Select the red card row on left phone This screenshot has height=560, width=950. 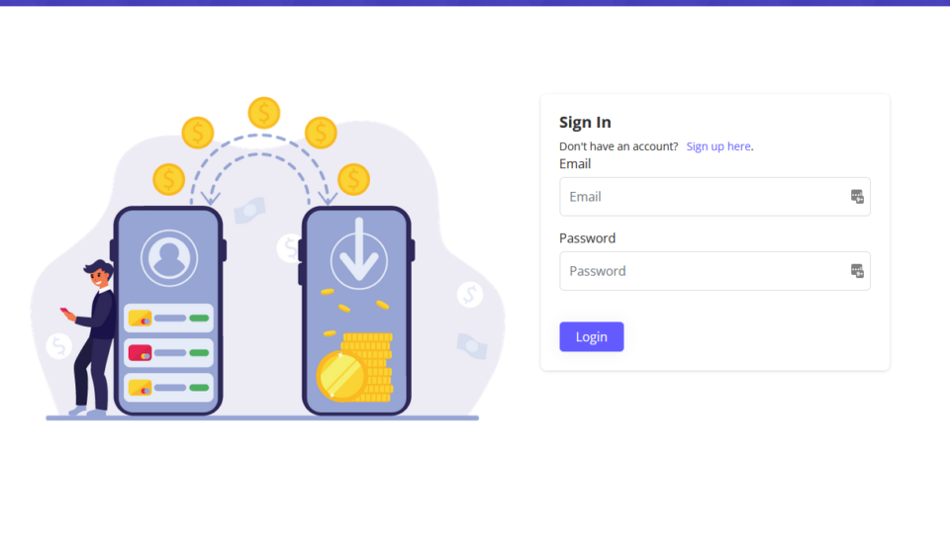pos(168,353)
